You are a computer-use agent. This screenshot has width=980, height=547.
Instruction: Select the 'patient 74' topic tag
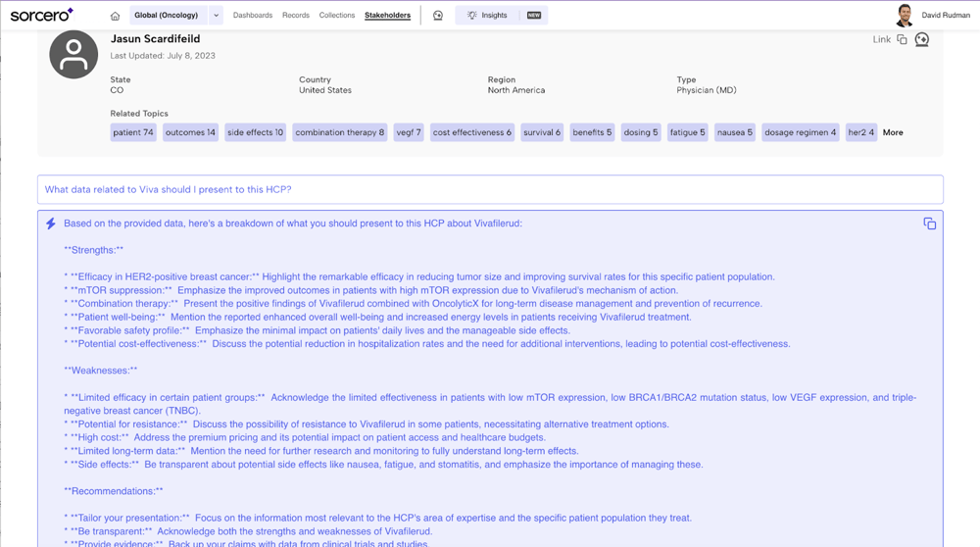click(133, 132)
